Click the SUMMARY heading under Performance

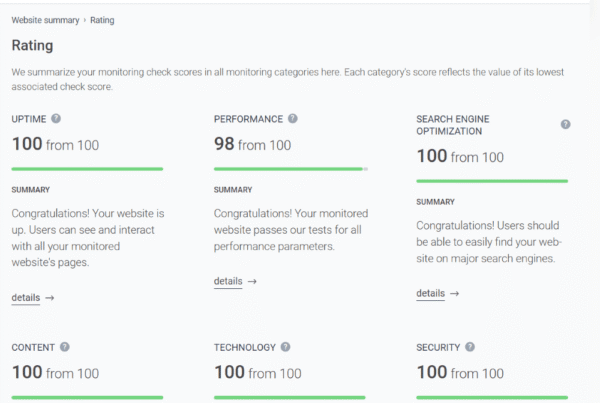[233, 190]
